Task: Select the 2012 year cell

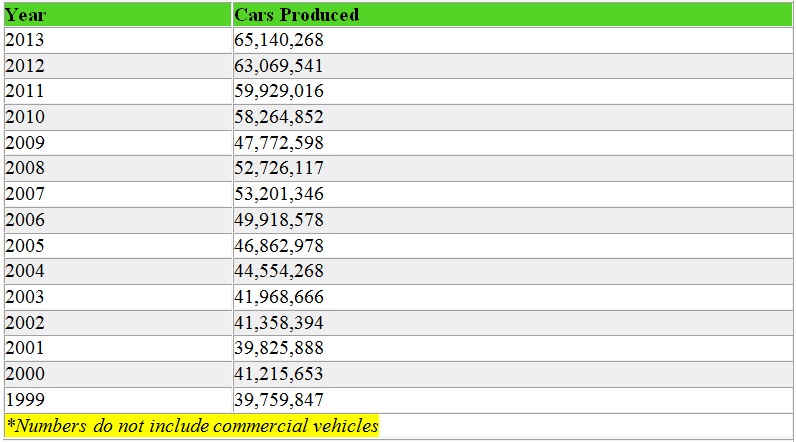Action: (25, 66)
